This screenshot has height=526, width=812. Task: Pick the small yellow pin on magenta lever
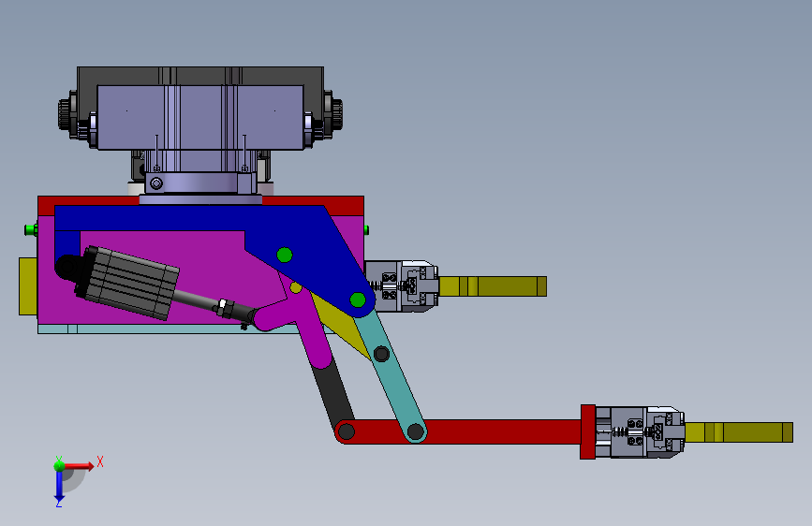(x=296, y=287)
